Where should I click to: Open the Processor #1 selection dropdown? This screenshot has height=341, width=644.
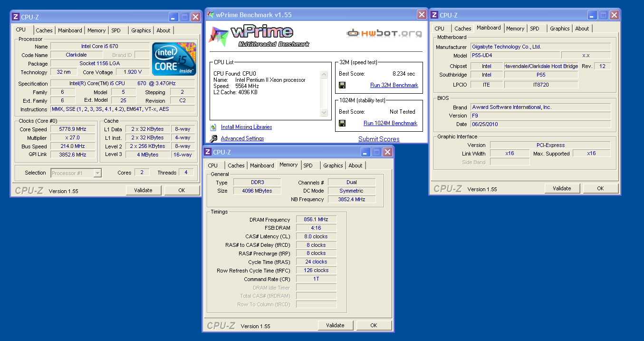pos(97,173)
